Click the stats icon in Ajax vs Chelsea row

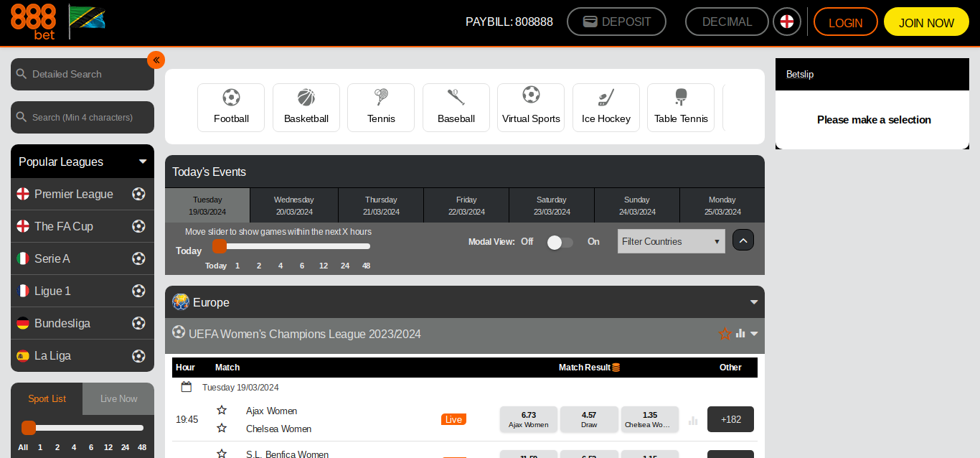point(693,420)
